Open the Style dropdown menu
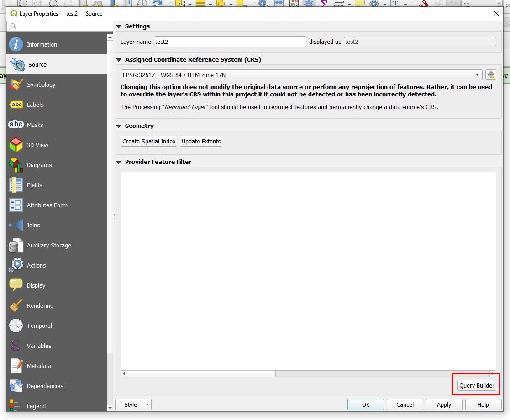This screenshot has width=510, height=420. click(133, 404)
